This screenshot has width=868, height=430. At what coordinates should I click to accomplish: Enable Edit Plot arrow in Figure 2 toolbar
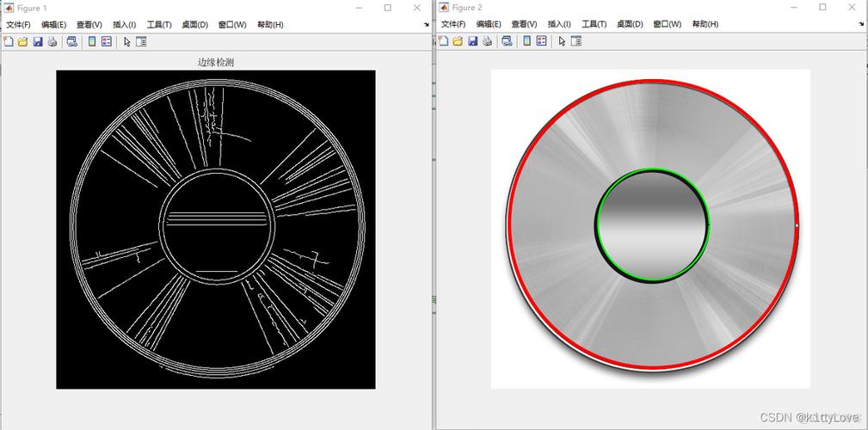pos(562,41)
